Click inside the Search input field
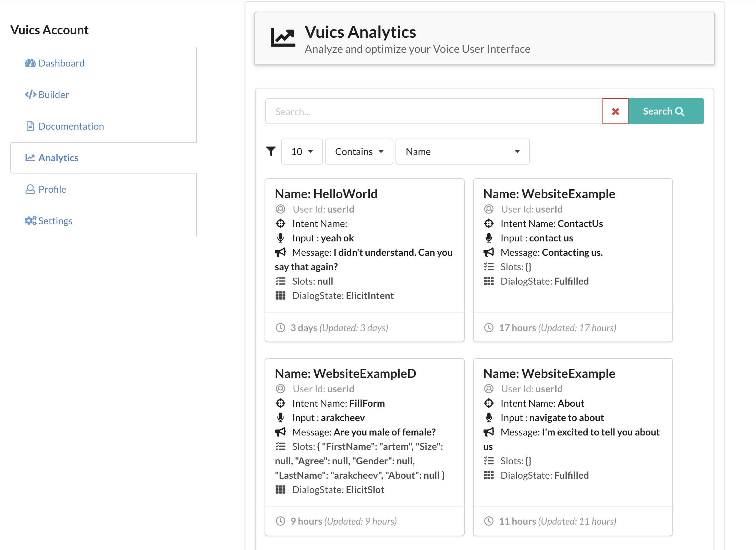This screenshot has height=550, width=756. click(x=411, y=111)
